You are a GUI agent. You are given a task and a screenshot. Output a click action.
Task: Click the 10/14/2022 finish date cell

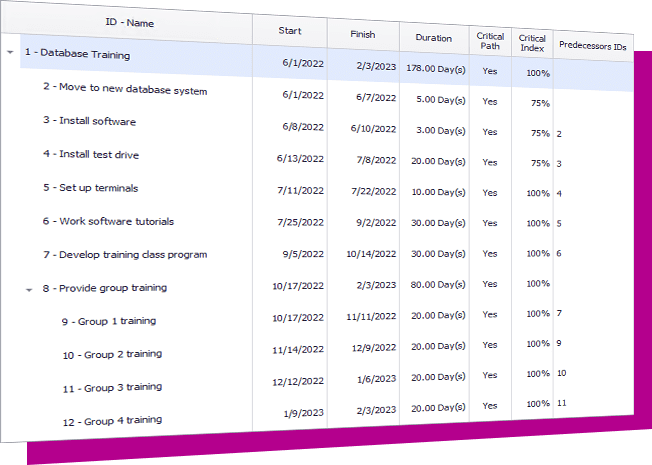point(371,254)
